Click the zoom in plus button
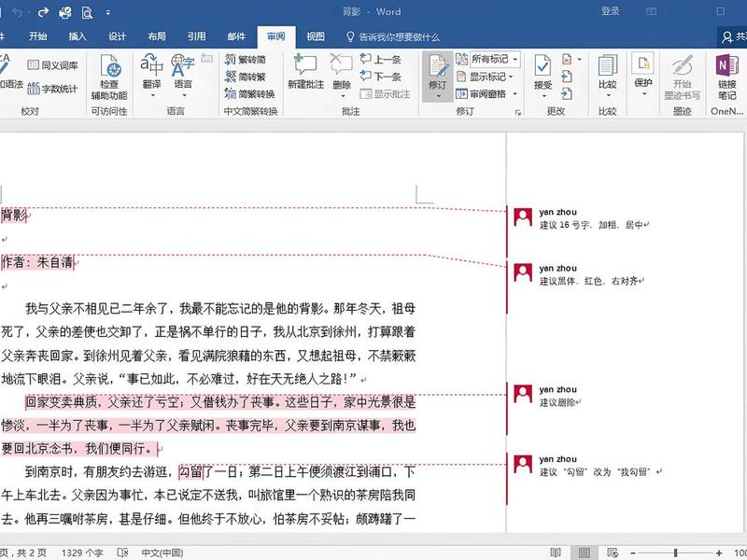Image resolution: width=747 pixels, height=560 pixels. pyautogui.click(x=719, y=553)
